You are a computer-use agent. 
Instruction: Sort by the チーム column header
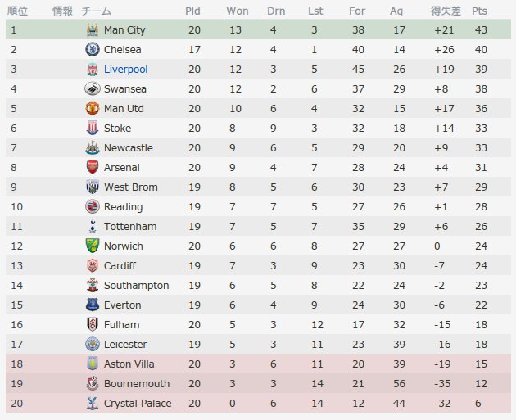(x=96, y=11)
